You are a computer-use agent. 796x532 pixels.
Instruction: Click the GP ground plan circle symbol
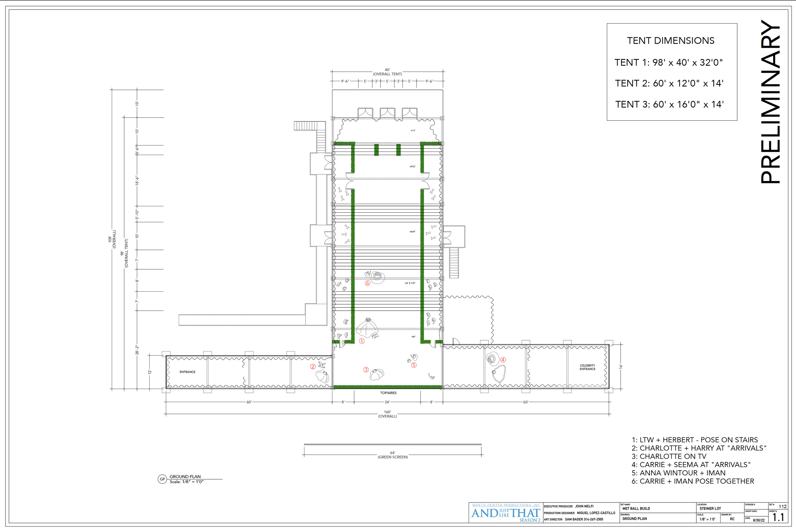[x=162, y=479]
